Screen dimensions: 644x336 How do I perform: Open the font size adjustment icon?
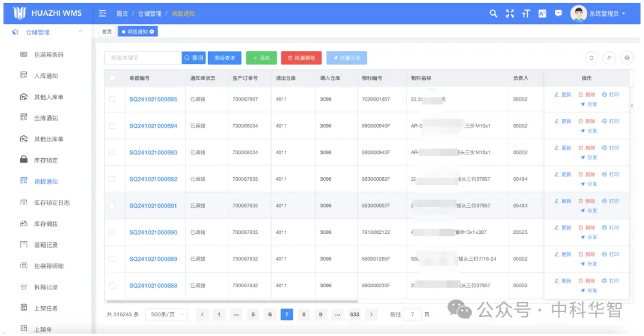(x=525, y=14)
